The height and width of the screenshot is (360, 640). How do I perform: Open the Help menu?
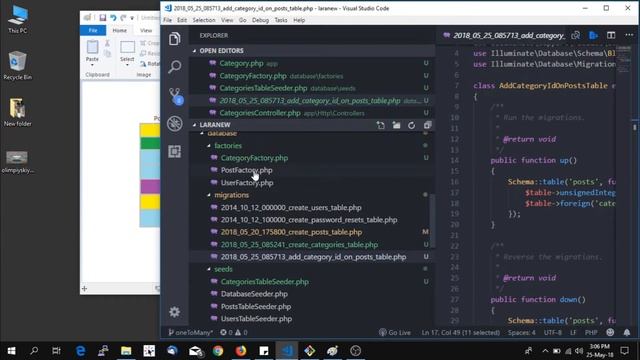coord(299,20)
